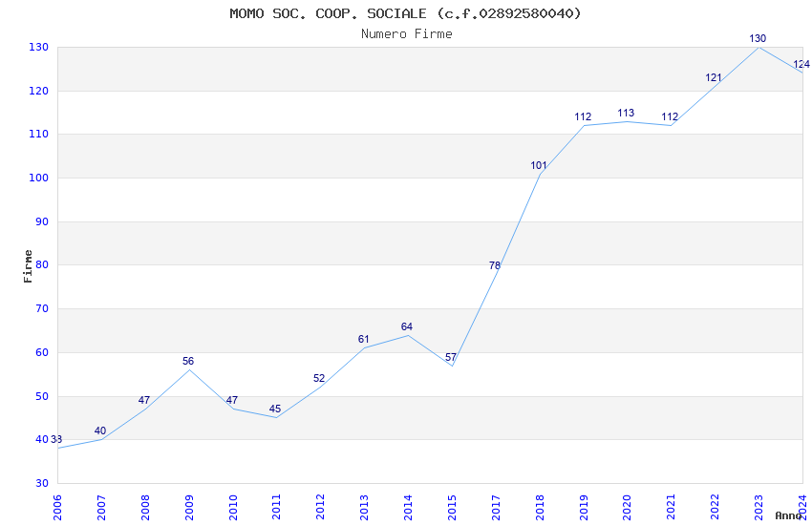Click the x-axis year label 2014
This screenshot has height=525, width=812.
tap(408, 507)
